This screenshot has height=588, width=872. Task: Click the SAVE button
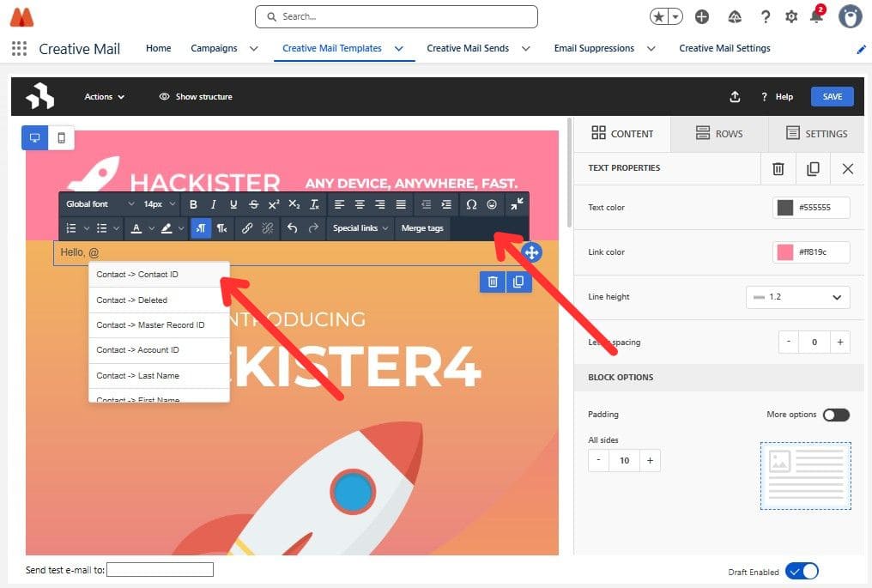(832, 97)
